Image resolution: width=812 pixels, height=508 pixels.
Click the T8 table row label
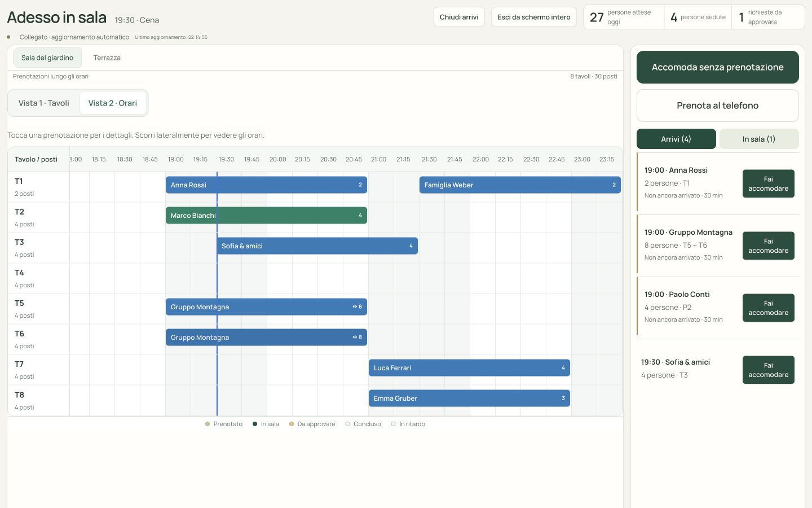(38, 400)
